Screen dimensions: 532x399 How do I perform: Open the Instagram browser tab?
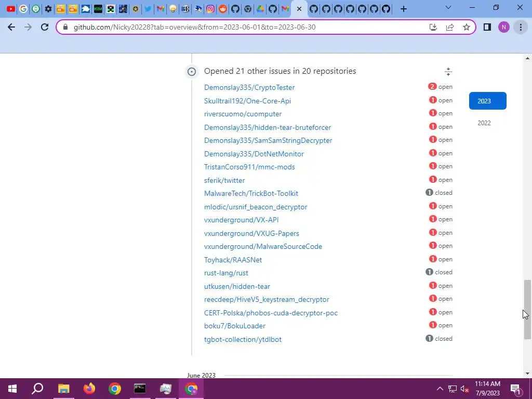pos(210,9)
